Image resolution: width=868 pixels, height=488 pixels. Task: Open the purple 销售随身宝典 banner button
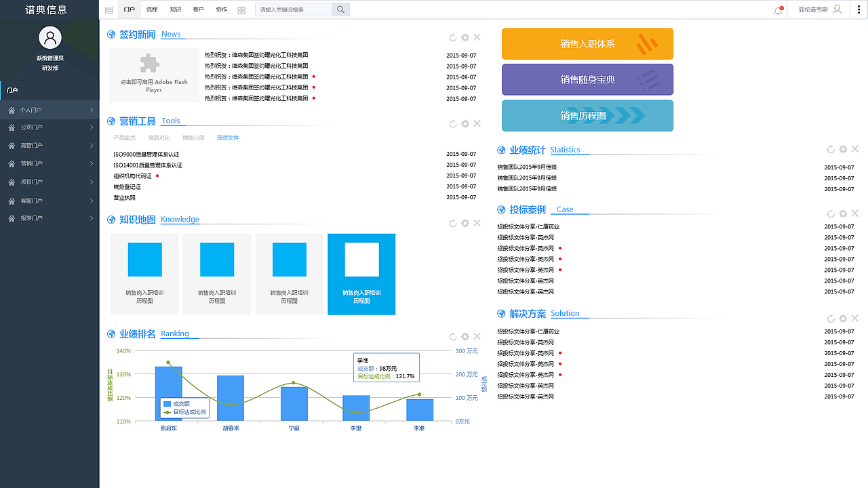click(x=587, y=79)
